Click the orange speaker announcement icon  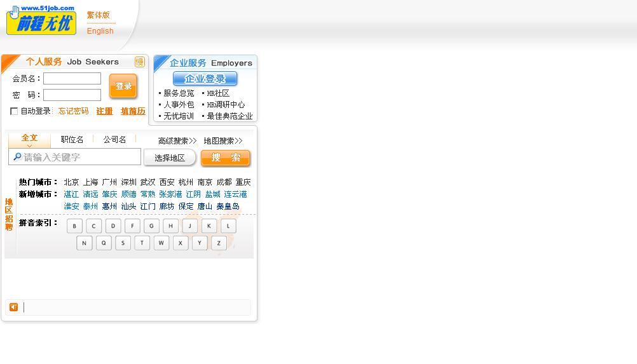click(x=14, y=307)
